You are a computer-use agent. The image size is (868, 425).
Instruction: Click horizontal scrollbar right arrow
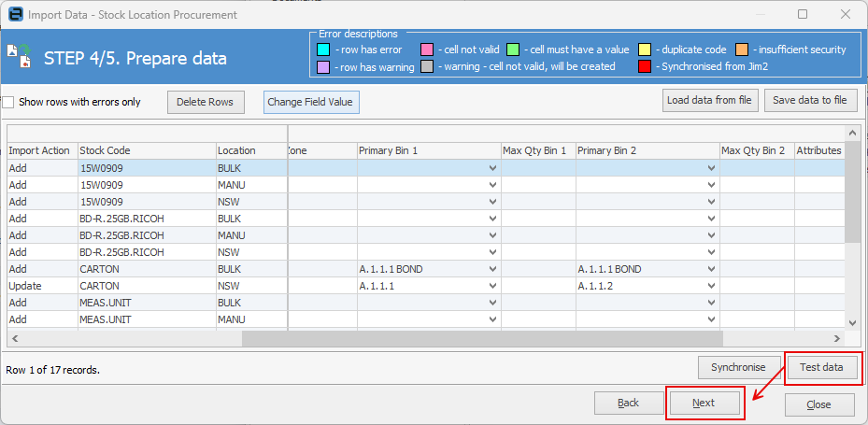(x=838, y=339)
